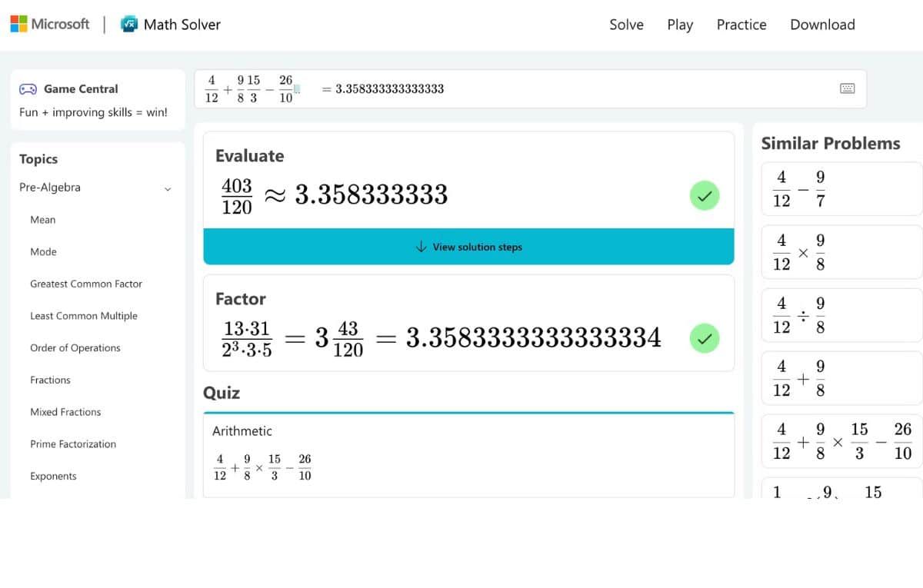This screenshot has height=588, width=923.
Task: Open Prime Factorization topic
Action: (x=73, y=444)
